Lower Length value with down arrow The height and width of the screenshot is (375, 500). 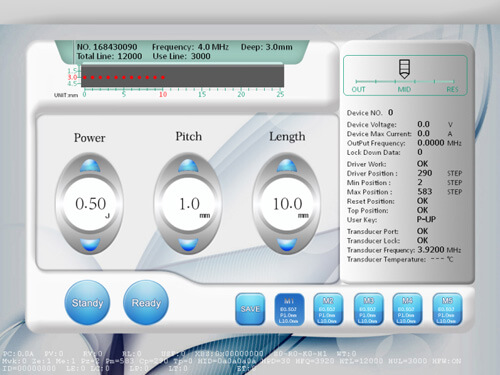point(287,244)
